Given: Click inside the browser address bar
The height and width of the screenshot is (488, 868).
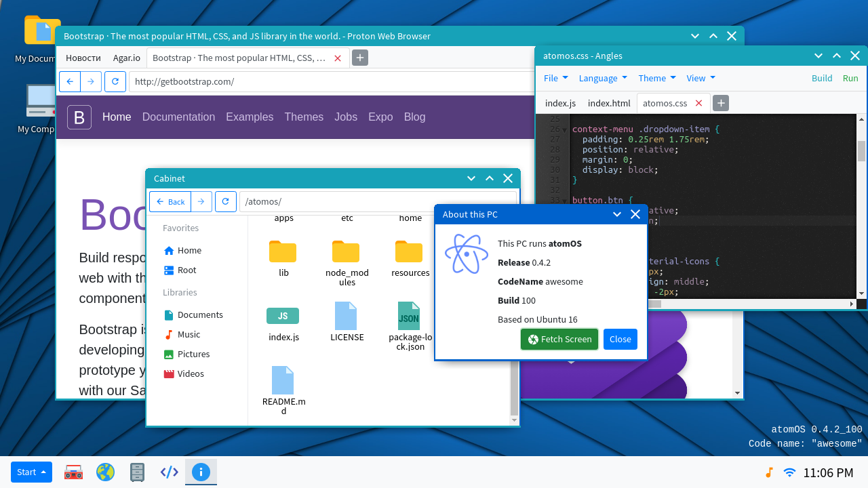Looking at the screenshot, I should (271, 81).
